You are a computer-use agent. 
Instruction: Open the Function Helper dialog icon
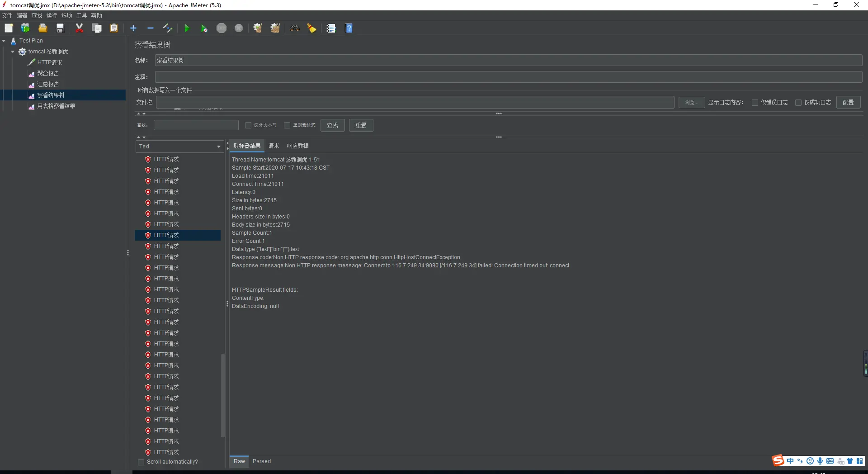pos(331,28)
